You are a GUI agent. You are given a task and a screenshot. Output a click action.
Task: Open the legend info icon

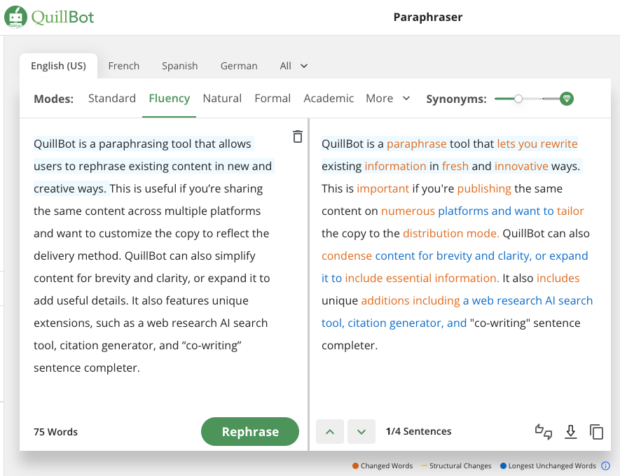click(x=605, y=466)
